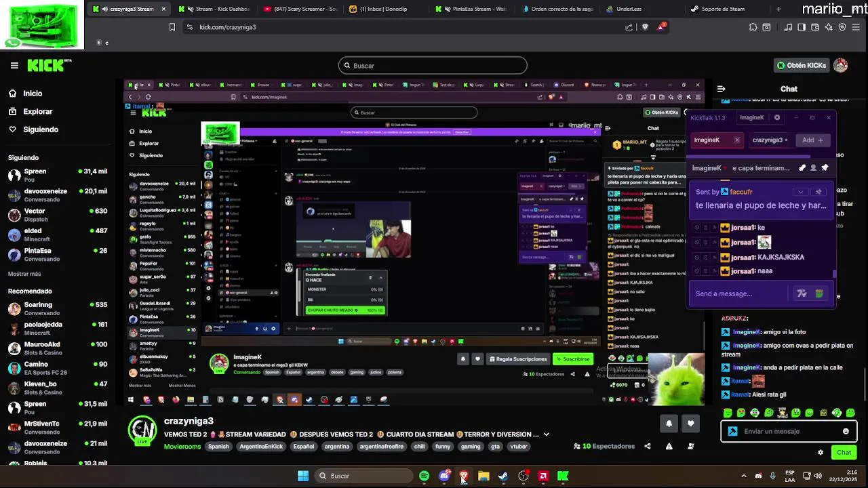
Task: Expand pinned message chevron in KickTalk
Action: click(x=801, y=192)
